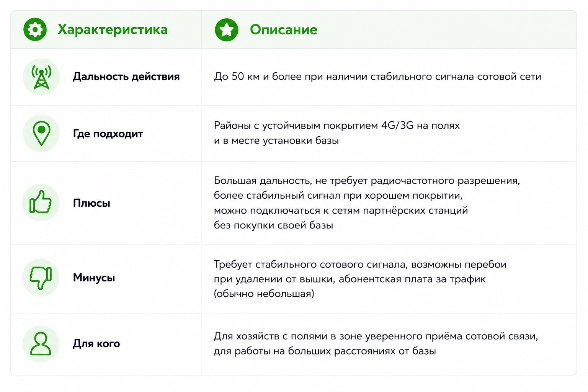
Task: Click the map location pin icon
Action: click(x=41, y=134)
